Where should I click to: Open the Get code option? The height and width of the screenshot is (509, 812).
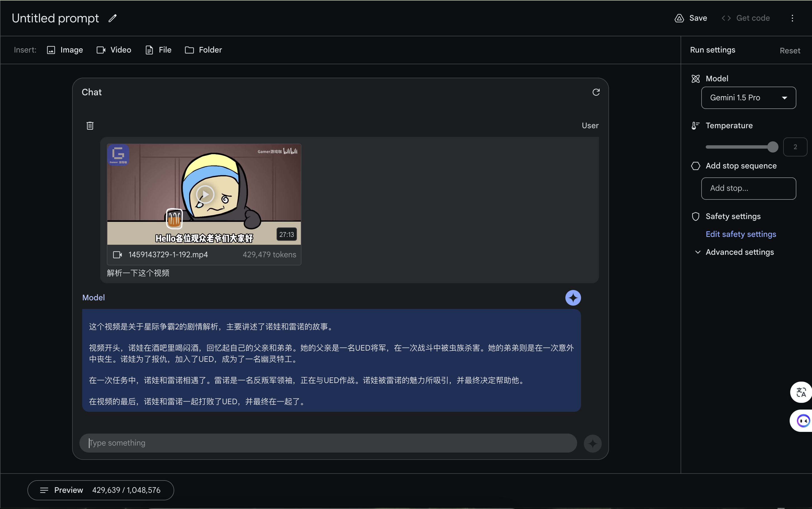[746, 18]
